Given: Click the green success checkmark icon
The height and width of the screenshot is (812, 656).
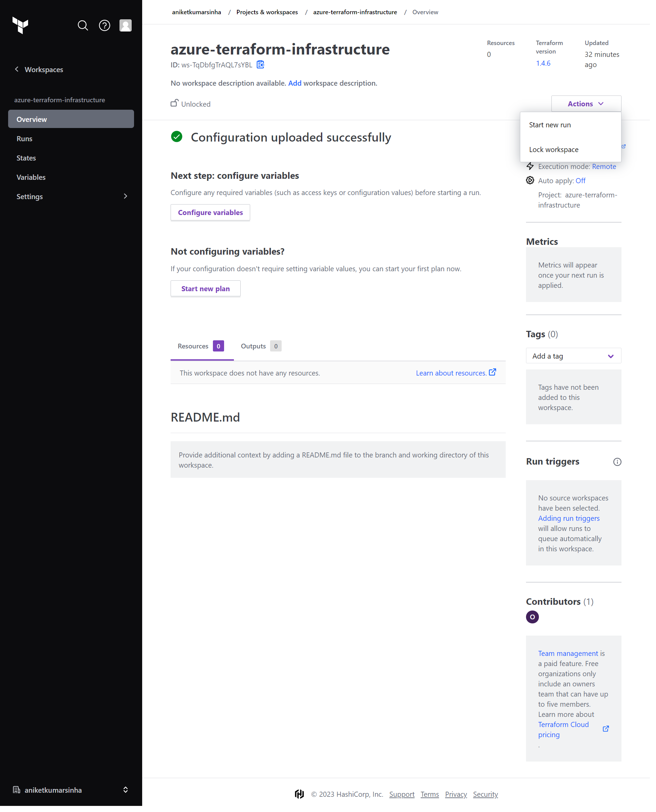Looking at the screenshot, I should point(178,138).
